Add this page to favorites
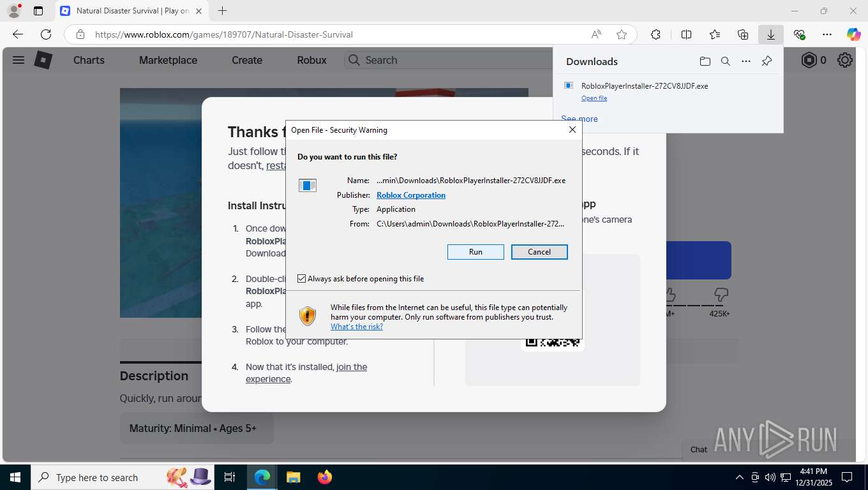The width and height of the screenshot is (868, 490). (622, 34)
